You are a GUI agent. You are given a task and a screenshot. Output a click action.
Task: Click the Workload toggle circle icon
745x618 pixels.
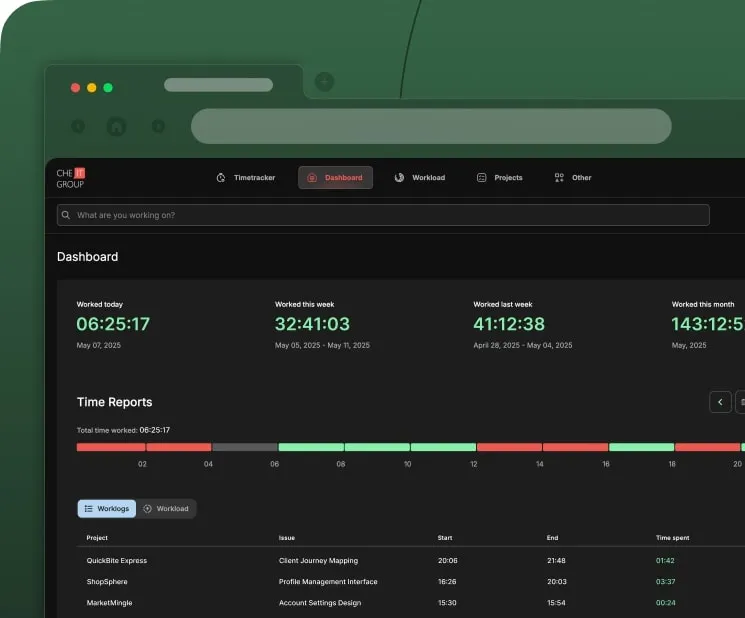pos(147,509)
